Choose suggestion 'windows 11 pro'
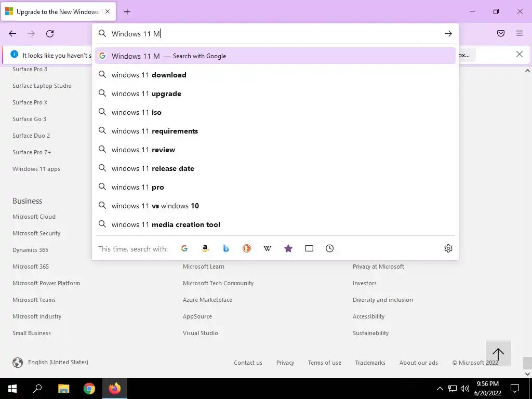The height and width of the screenshot is (399, 532). point(275,187)
